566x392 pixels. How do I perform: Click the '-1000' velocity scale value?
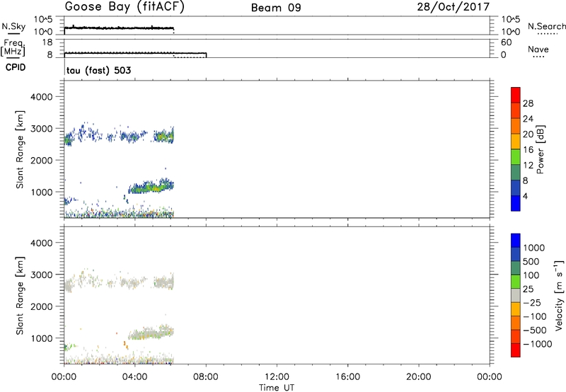pos(538,344)
